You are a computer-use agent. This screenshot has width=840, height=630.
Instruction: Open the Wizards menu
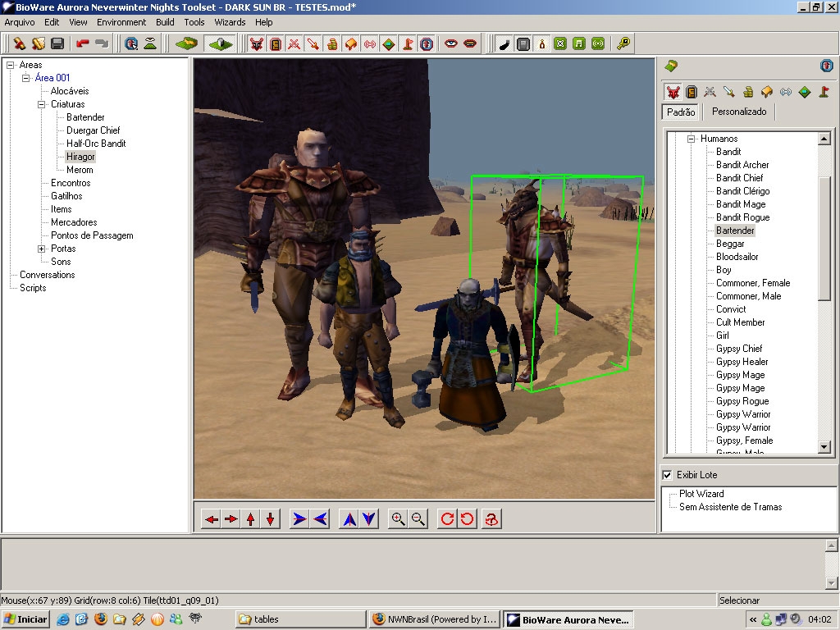click(230, 22)
